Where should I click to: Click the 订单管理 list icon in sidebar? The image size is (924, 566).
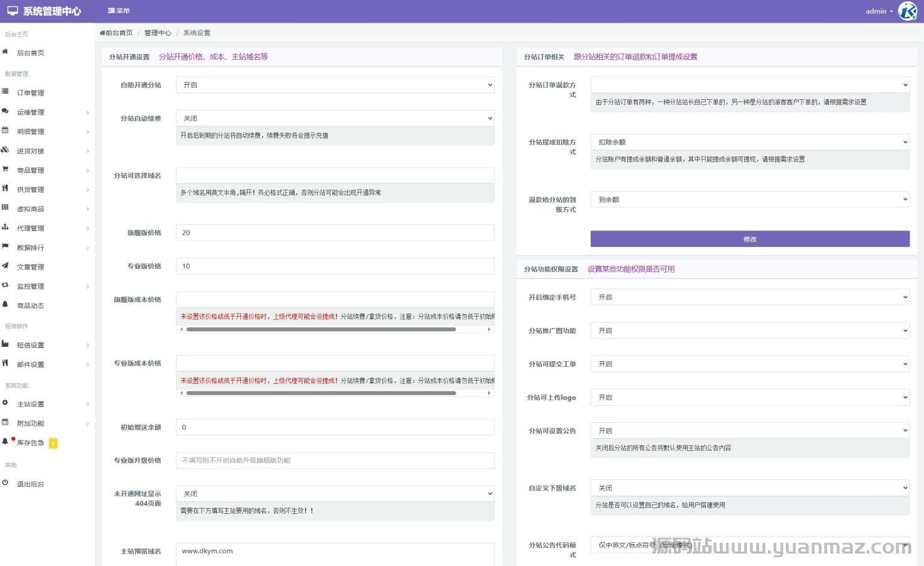[x=5, y=92]
